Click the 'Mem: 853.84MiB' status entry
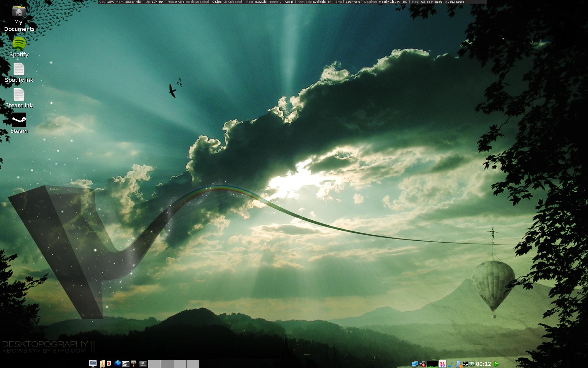Viewport: 588px width, 368px height. [x=128, y=2]
